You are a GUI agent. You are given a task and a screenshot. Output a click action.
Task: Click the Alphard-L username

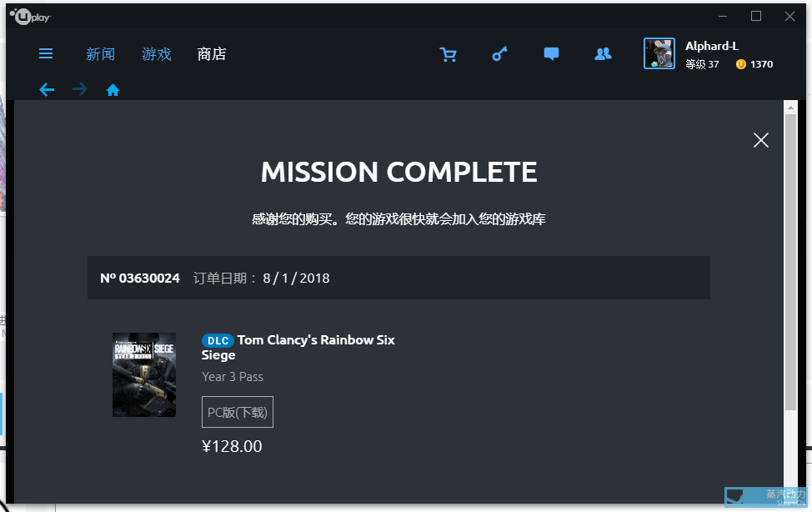(x=711, y=46)
